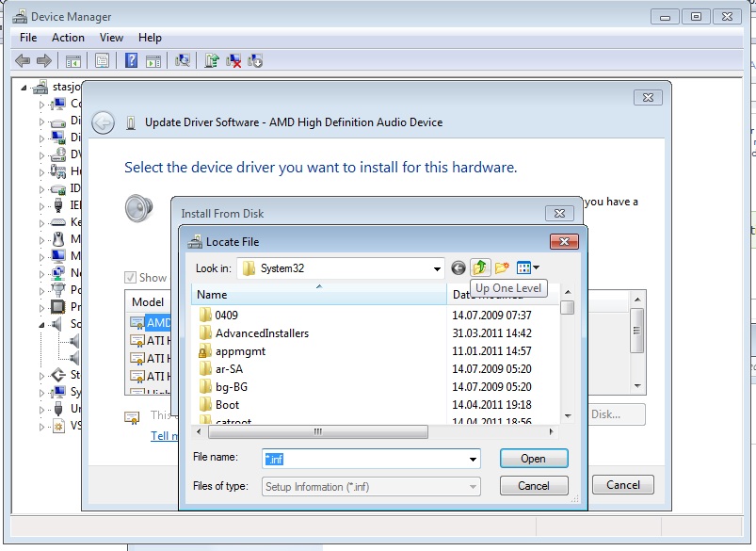
Task: Click the Help icon in Device Manager toolbar
Action: pyautogui.click(x=131, y=60)
